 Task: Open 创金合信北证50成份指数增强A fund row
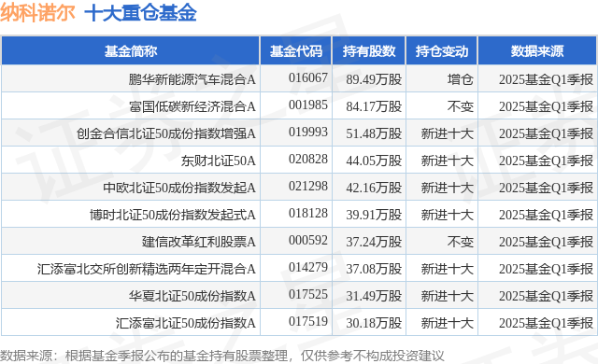coord(166,133)
